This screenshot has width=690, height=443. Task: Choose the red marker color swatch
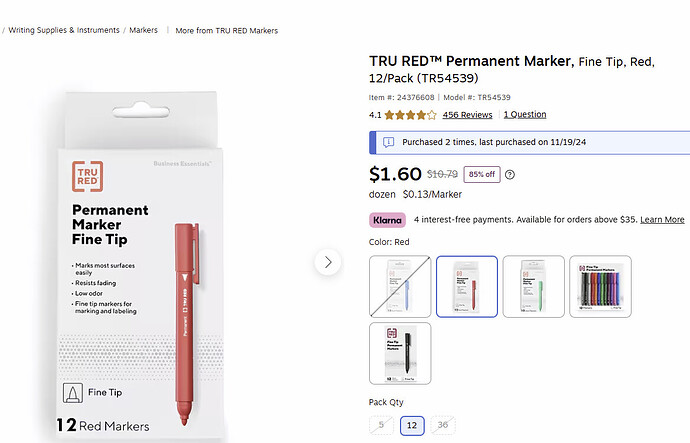(467, 286)
